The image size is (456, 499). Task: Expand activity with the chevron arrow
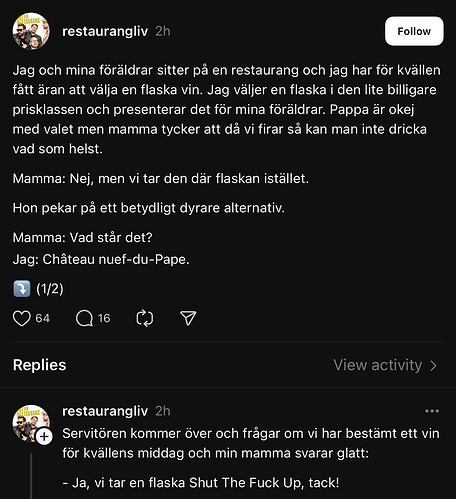[433, 366]
